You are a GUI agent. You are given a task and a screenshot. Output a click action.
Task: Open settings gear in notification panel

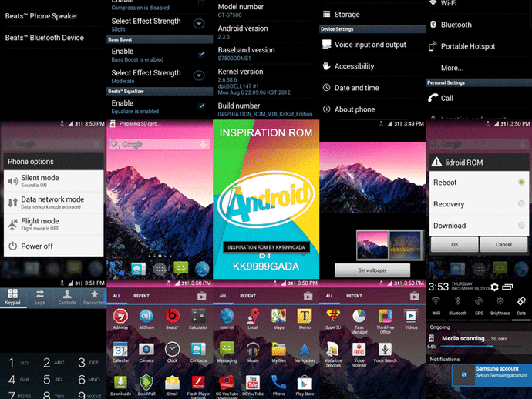[495, 287]
